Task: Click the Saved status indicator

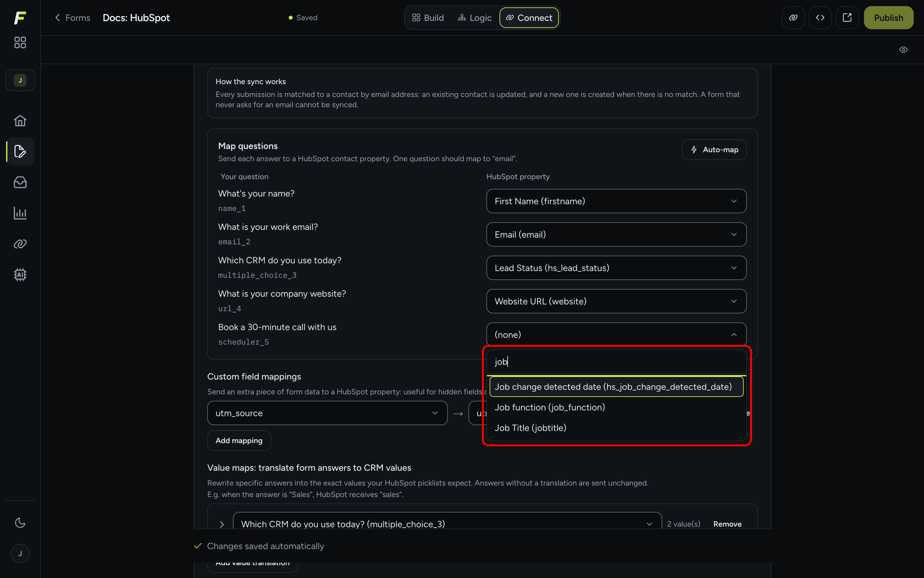Action: point(303,18)
